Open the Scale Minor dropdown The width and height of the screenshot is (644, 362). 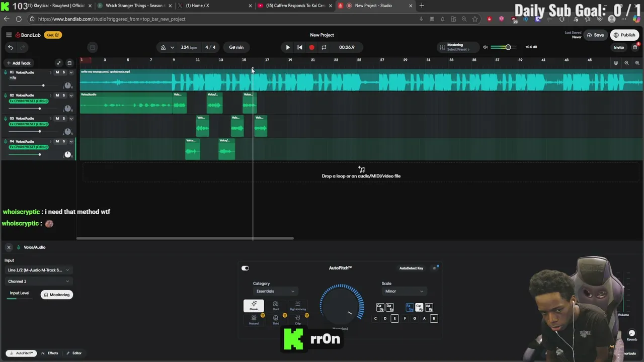click(x=404, y=291)
